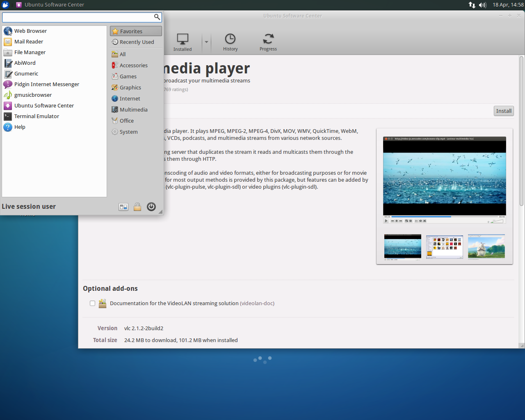View Progress in the Software Center toolbar
Viewport: 525px width, 420px height.
(x=268, y=42)
